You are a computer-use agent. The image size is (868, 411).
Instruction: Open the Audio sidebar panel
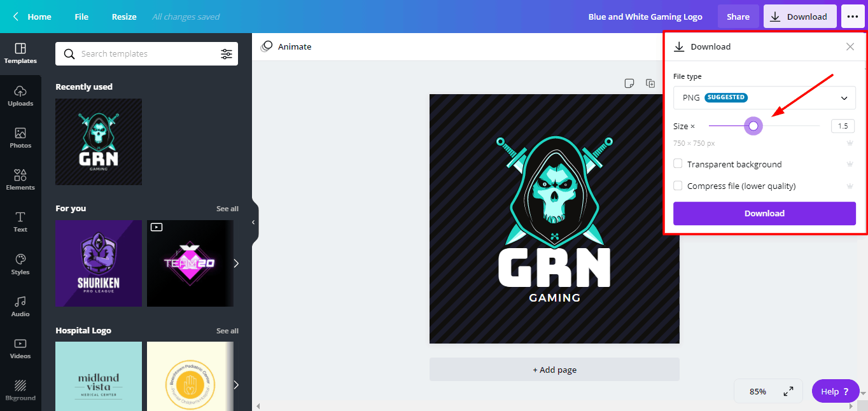pos(20,306)
